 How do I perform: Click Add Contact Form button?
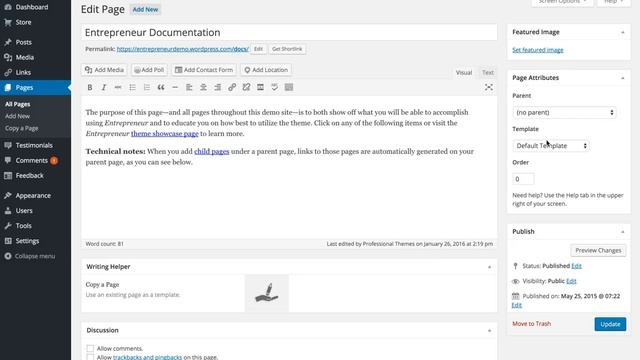tap(204, 70)
